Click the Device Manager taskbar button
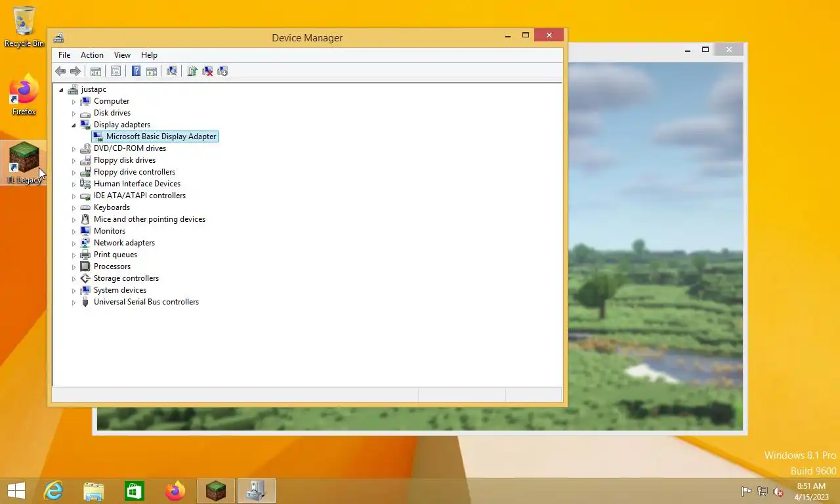 pos(257,491)
